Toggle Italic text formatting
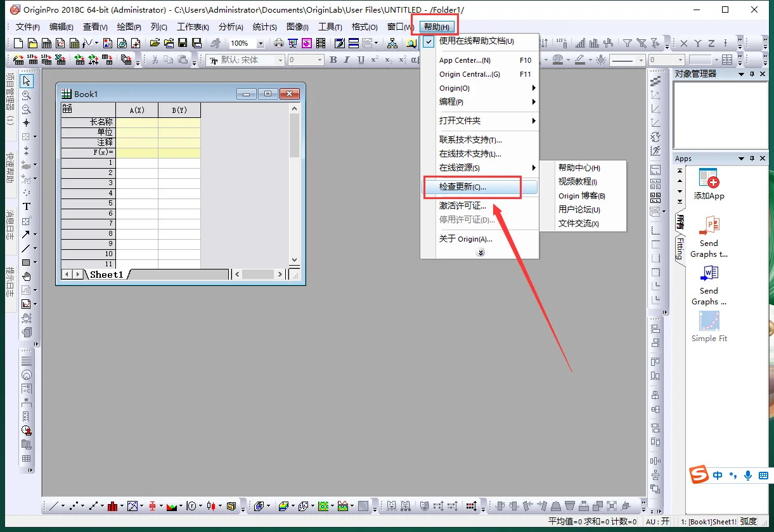 point(346,60)
